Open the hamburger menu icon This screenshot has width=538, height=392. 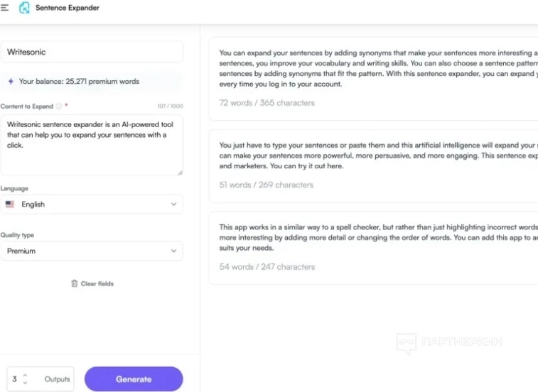(5, 8)
